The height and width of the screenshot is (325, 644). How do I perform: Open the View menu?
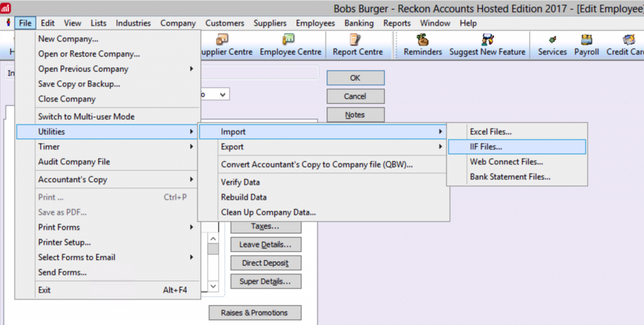pos(73,23)
